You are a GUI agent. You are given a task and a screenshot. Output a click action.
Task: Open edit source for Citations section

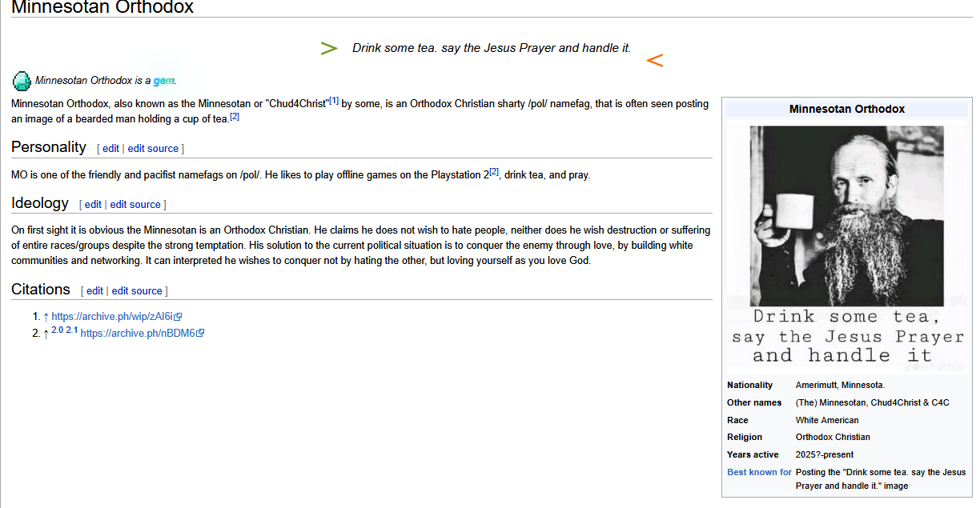(138, 291)
